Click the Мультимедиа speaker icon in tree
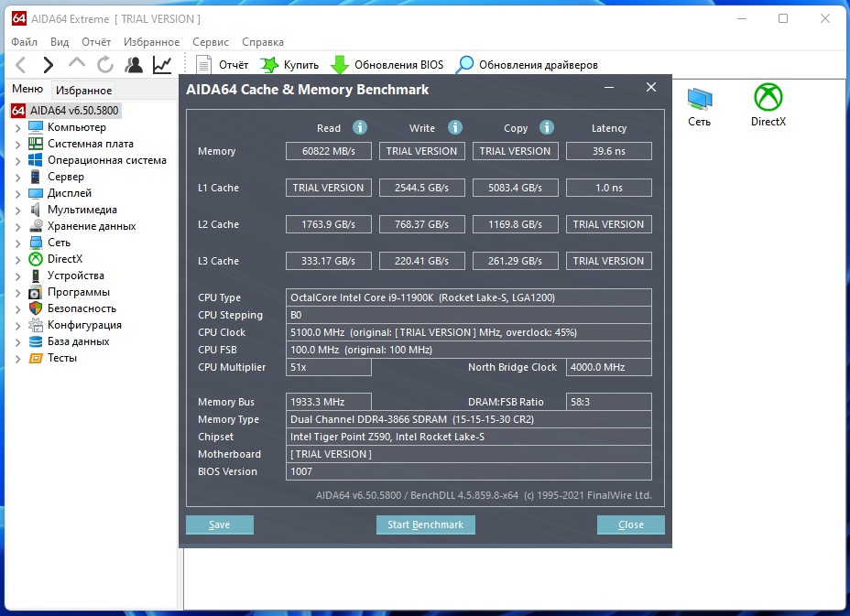Screen dimensions: 850x616 pyautogui.click(x=35, y=210)
